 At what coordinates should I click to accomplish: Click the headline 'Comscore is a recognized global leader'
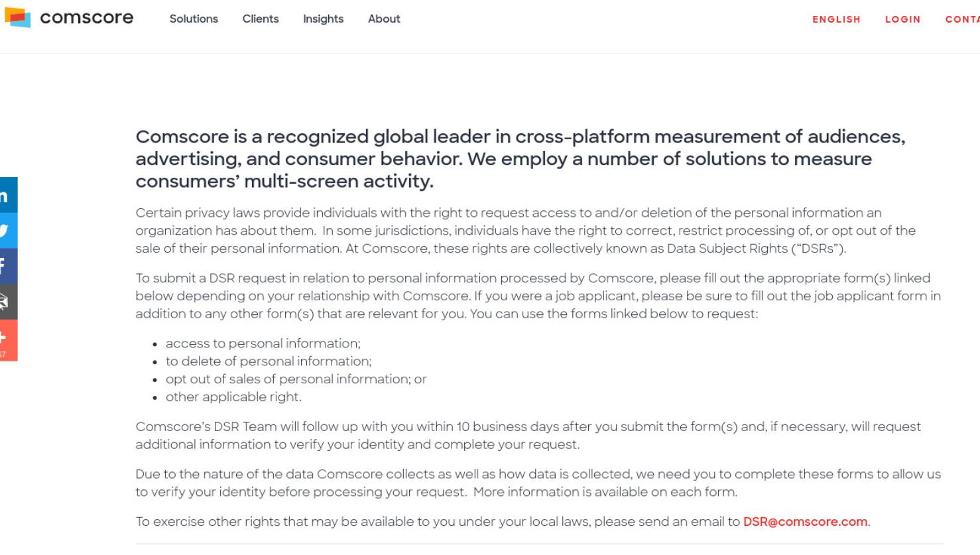[x=521, y=158]
